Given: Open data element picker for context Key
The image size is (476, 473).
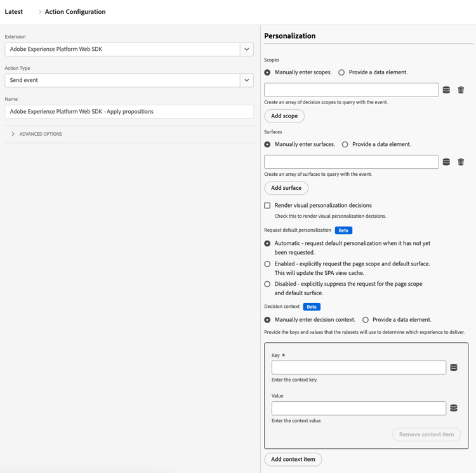Looking at the screenshot, I should 454,368.
